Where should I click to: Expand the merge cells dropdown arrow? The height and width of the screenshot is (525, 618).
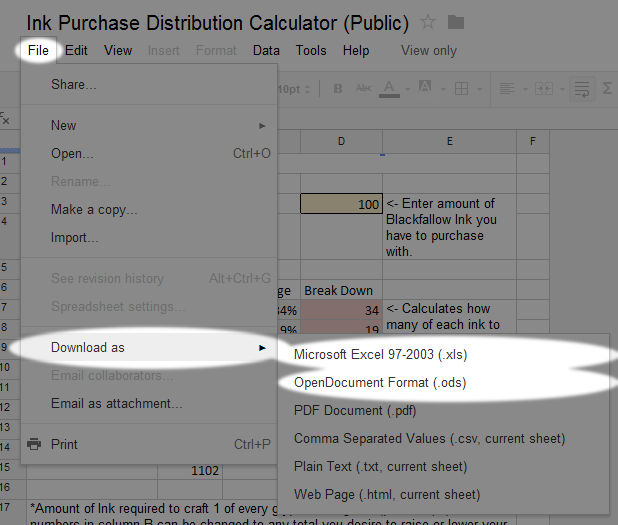click(x=562, y=89)
